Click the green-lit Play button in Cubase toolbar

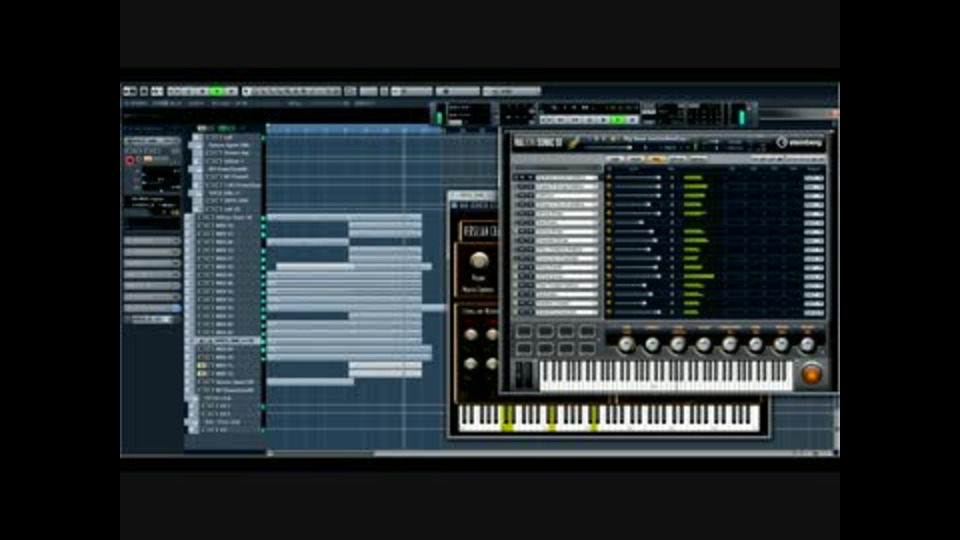(217, 91)
